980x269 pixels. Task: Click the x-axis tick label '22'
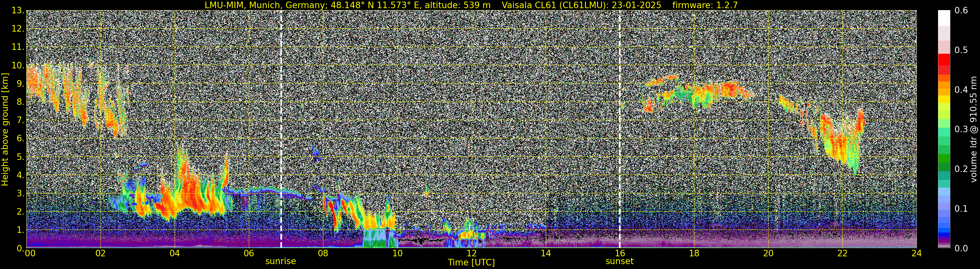tap(842, 254)
